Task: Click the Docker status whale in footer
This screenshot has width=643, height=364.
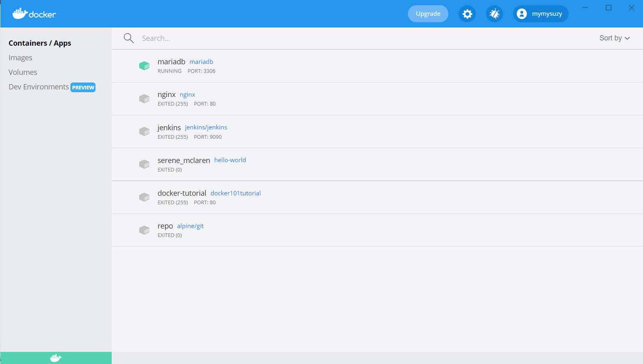Action: [56, 358]
